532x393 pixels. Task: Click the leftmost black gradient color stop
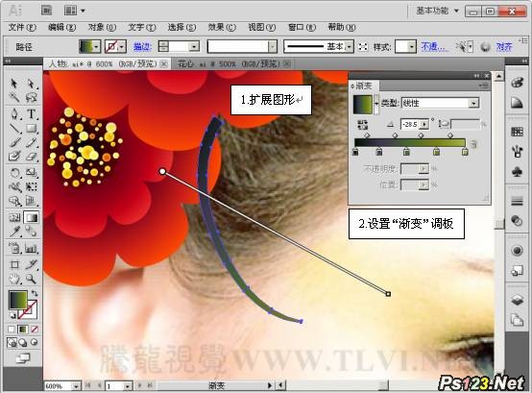click(x=355, y=152)
